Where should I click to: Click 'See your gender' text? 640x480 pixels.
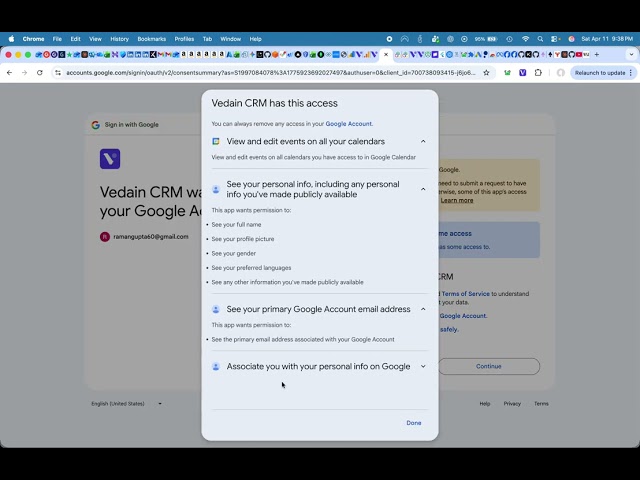(233, 253)
